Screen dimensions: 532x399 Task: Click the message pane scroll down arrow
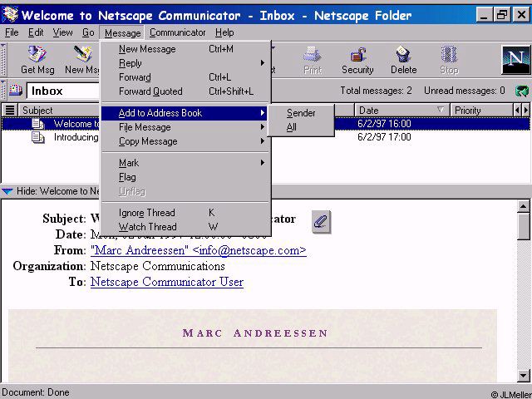pyautogui.click(x=524, y=375)
